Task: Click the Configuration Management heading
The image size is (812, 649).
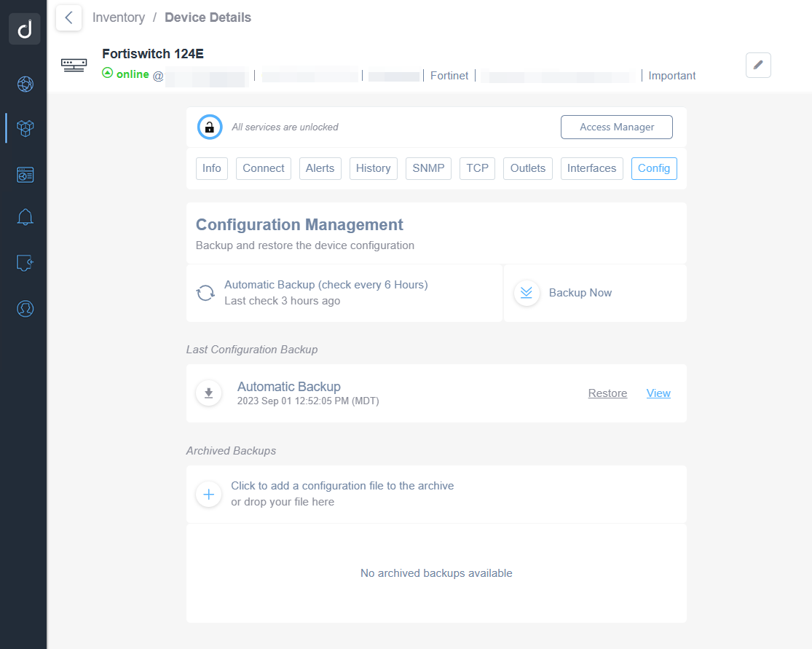Action: pos(299,224)
